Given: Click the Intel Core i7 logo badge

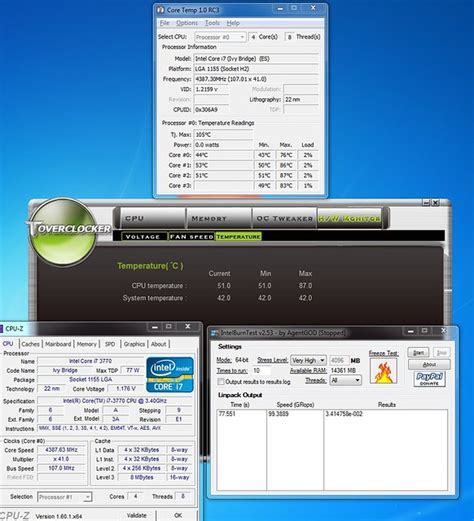Looking at the screenshot, I should 170,374.
